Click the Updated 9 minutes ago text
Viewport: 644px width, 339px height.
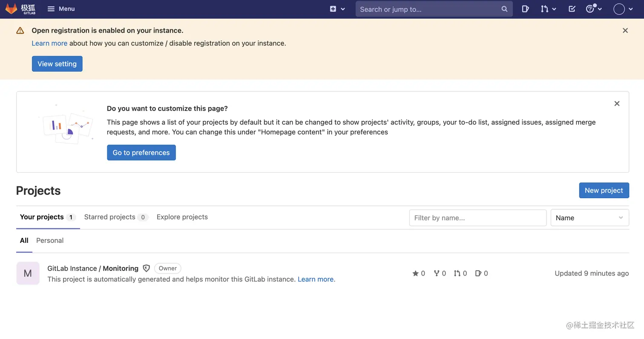(592, 273)
